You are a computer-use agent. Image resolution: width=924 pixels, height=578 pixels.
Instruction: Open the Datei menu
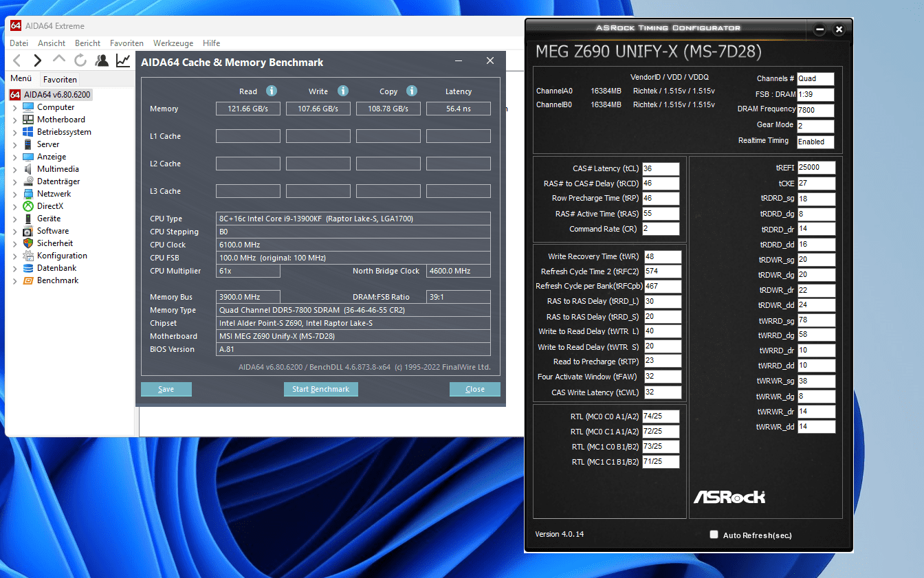click(19, 43)
